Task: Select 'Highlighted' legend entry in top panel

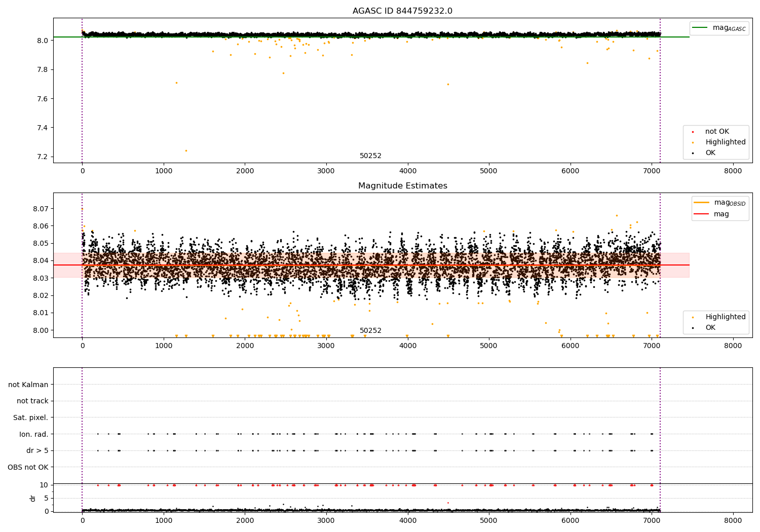Action: [726, 142]
